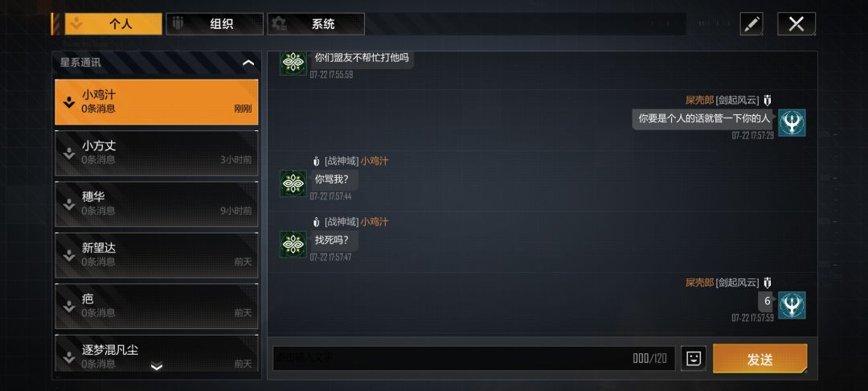Click the arrow icon on 穗华 contact
Screen dimensions: 868x391
pos(68,204)
